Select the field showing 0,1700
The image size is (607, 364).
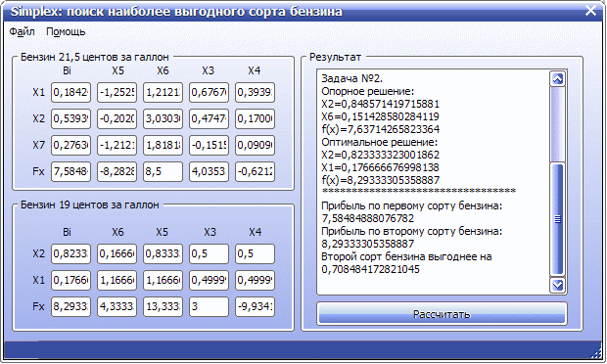click(256, 118)
